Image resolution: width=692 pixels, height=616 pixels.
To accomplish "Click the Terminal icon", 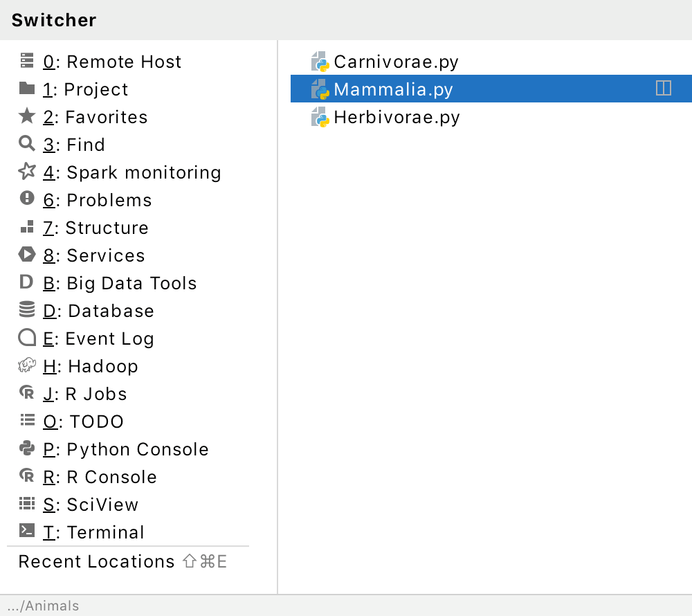I will [x=27, y=532].
